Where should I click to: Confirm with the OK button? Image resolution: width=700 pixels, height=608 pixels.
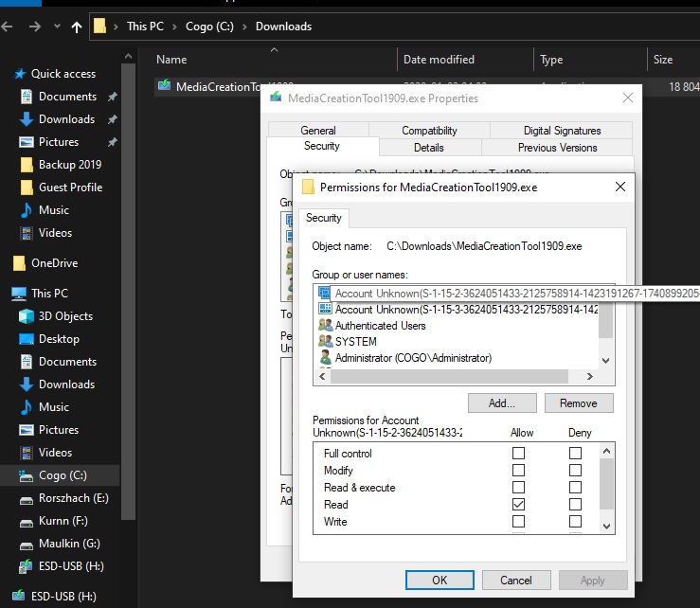point(440,580)
